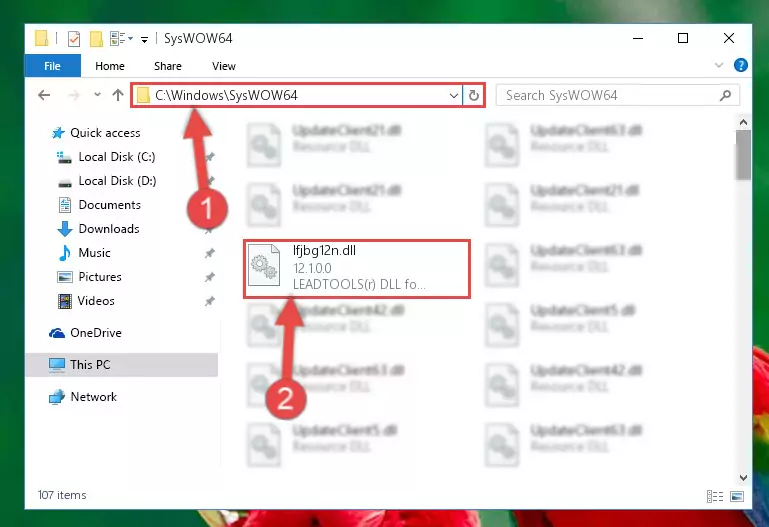This screenshot has height=527, width=769.
Task: Open the Explorer help icon
Action: (741, 65)
